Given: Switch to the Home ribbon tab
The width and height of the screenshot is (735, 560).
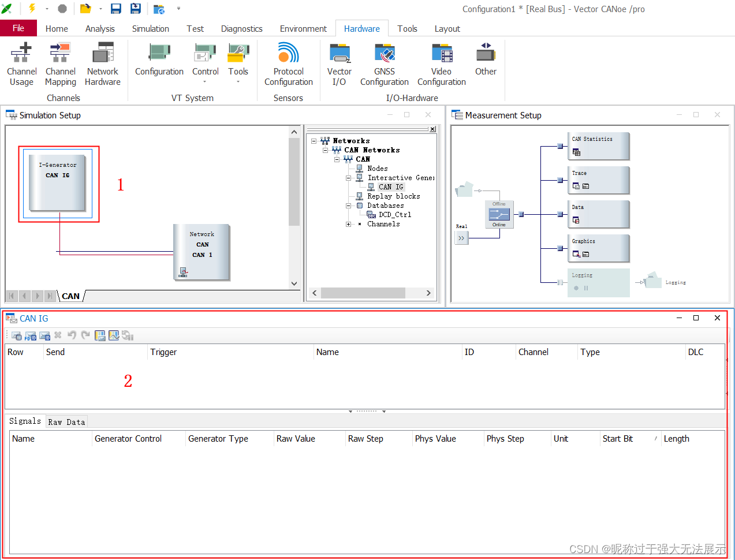Looking at the screenshot, I should coord(57,28).
